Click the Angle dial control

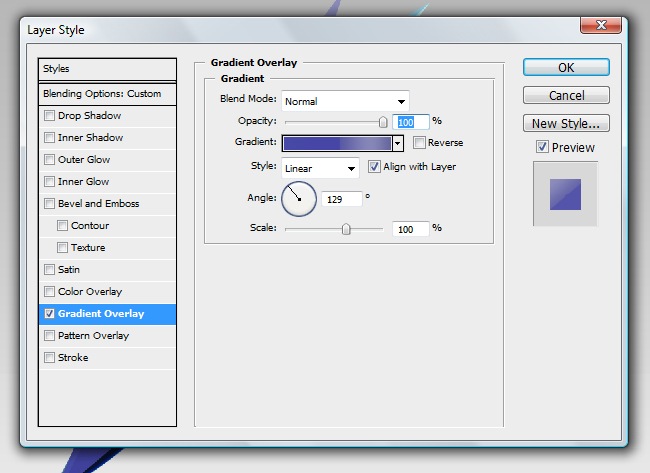coord(298,198)
